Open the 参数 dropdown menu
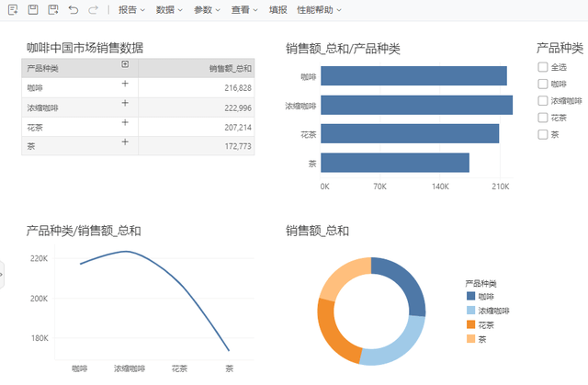 207,10
